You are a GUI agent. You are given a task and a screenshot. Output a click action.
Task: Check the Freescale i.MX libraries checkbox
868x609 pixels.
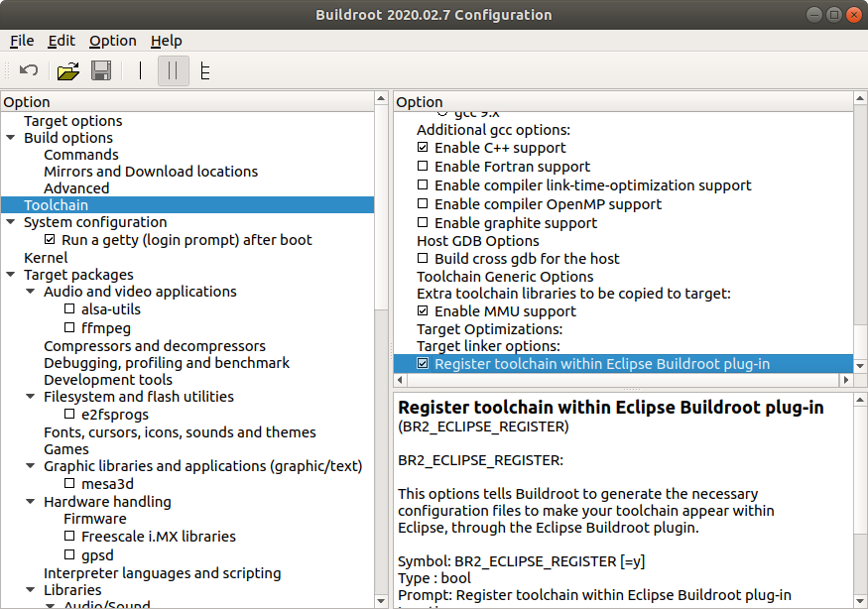pos(69,536)
